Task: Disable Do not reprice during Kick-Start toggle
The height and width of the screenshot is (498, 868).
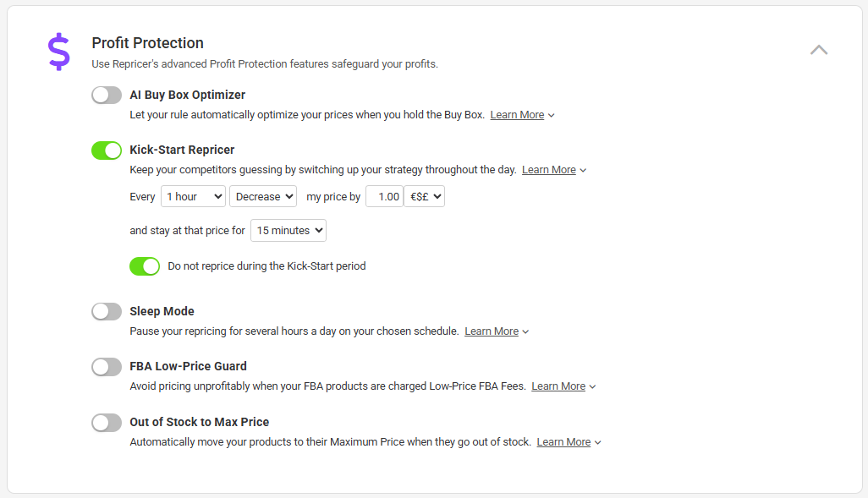Action: pos(145,266)
